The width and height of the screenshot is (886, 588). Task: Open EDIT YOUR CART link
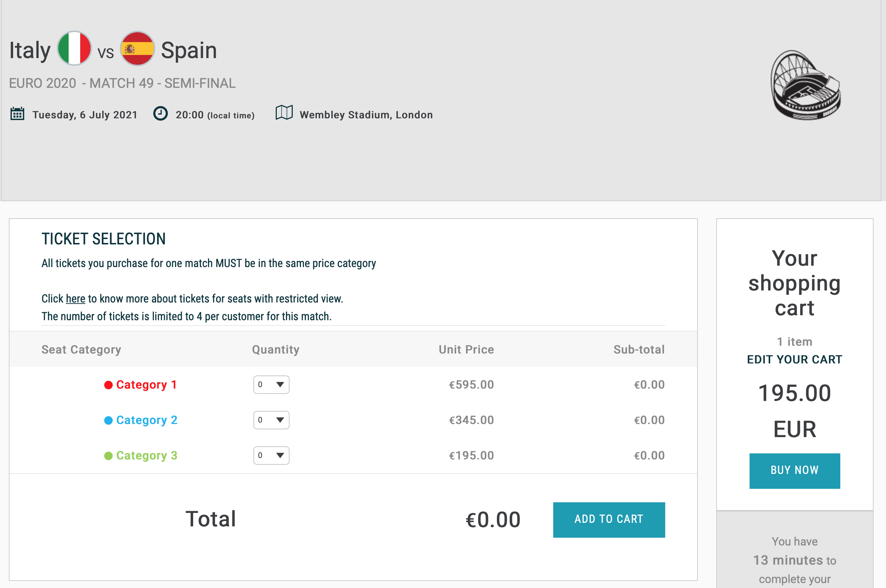(x=795, y=359)
